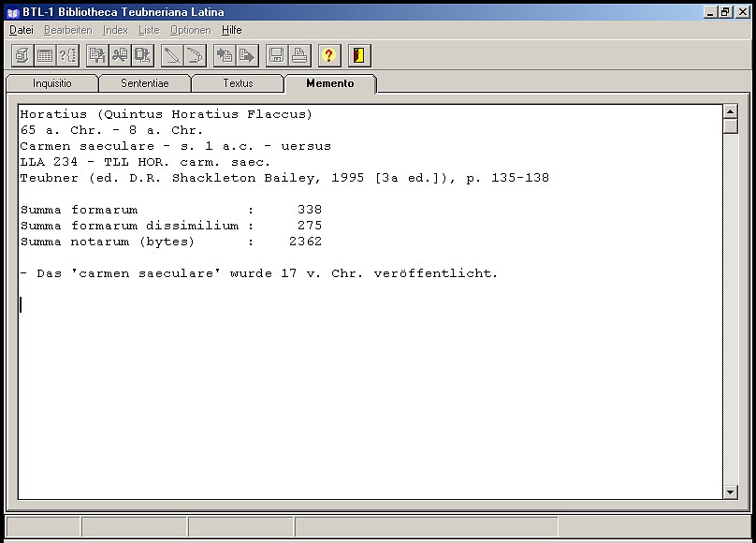Click the scrollbar down arrow
The height and width of the screenshot is (543, 756).
[731, 492]
